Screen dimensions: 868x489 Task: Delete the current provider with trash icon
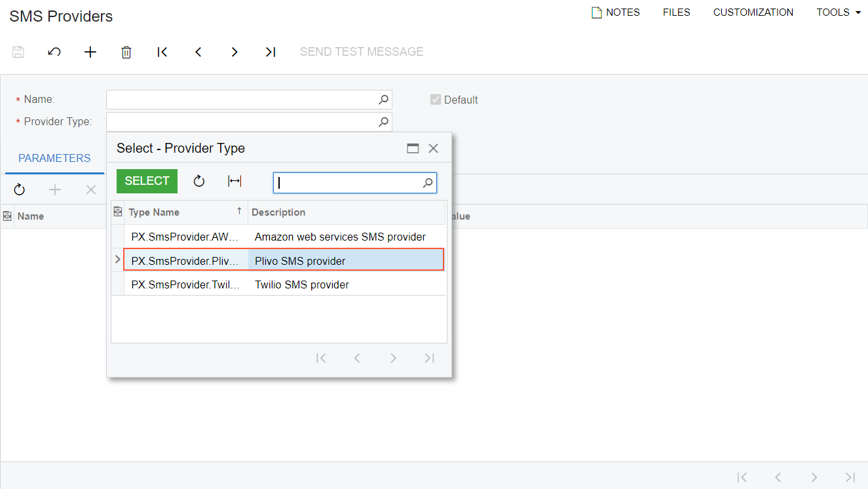pyautogui.click(x=126, y=52)
